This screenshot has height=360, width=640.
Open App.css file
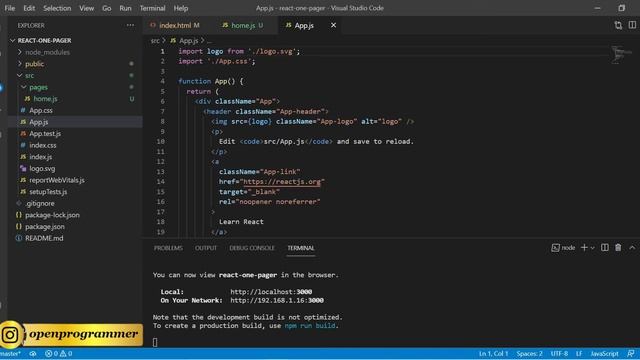point(40,110)
